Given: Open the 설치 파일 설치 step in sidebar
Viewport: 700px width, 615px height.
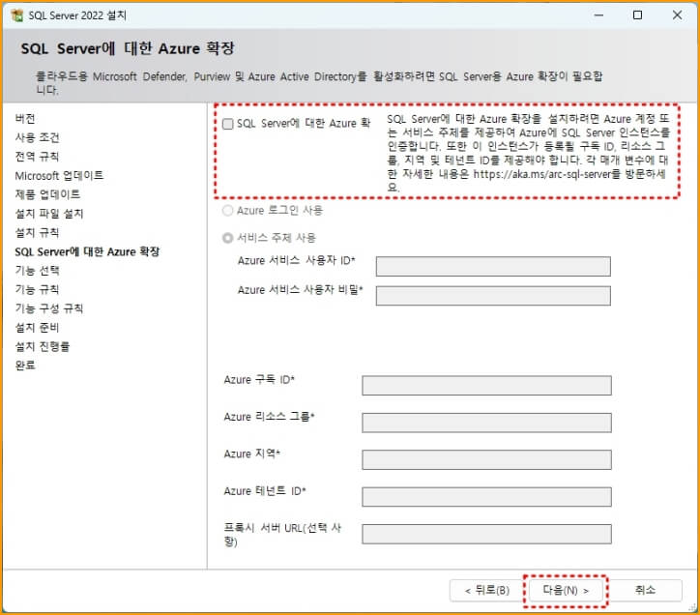Looking at the screenshot, I should (49, 214).
